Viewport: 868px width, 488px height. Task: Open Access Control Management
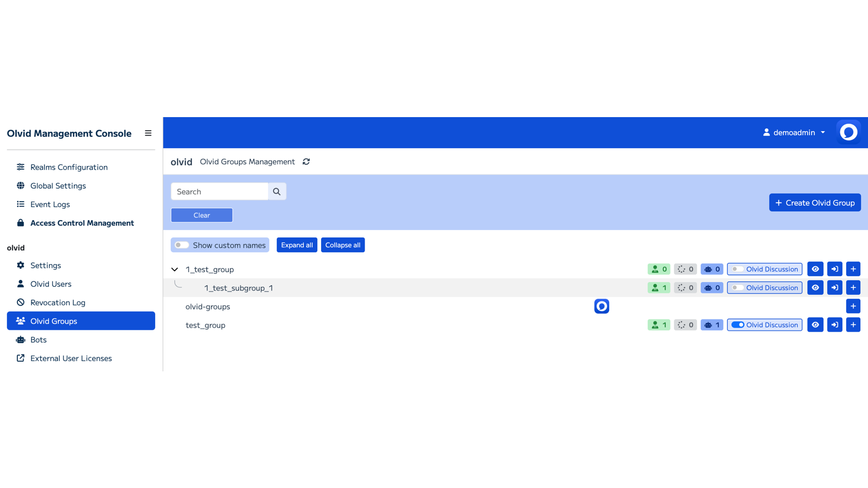[82, 223]
